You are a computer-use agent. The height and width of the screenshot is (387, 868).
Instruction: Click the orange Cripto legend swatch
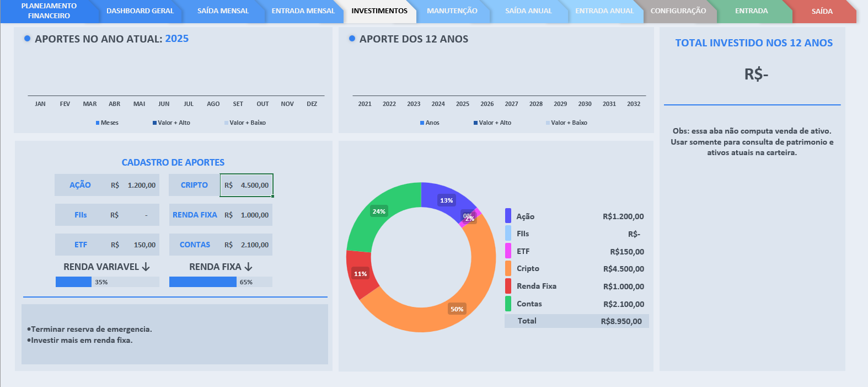(508, 268)
